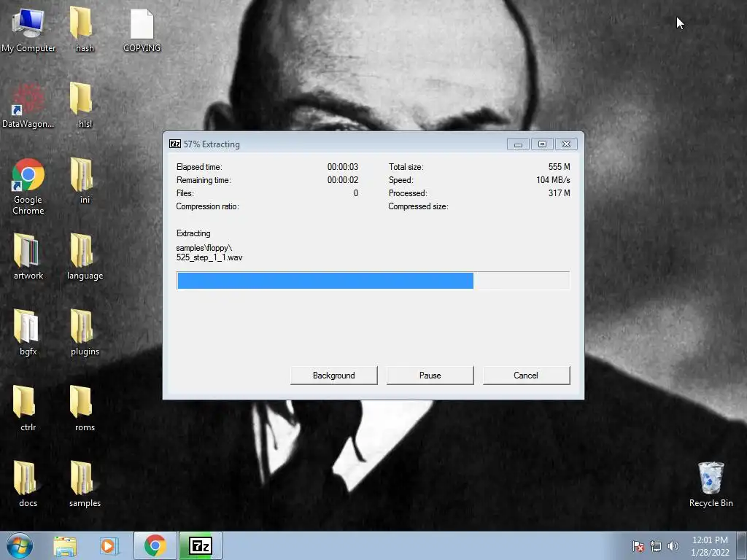Select the docs folder icon
This screenshot has height=560, width=747.
[x=28, y=484]
